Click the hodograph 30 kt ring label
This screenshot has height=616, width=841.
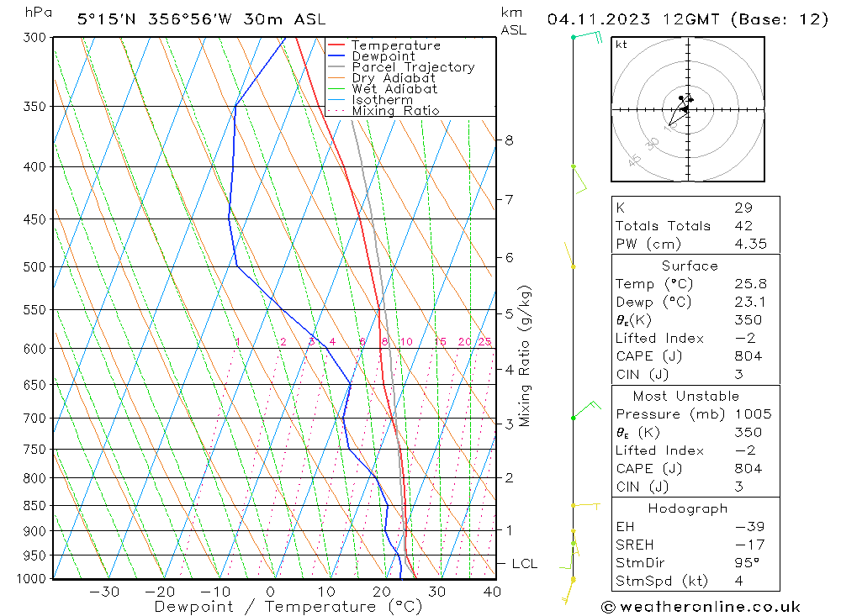pos(653,144)
